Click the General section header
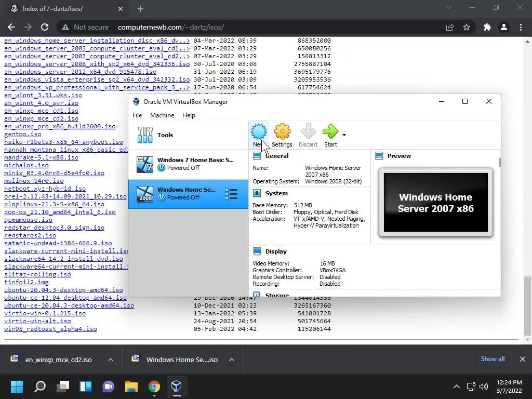532x399 pixels. 277,156
